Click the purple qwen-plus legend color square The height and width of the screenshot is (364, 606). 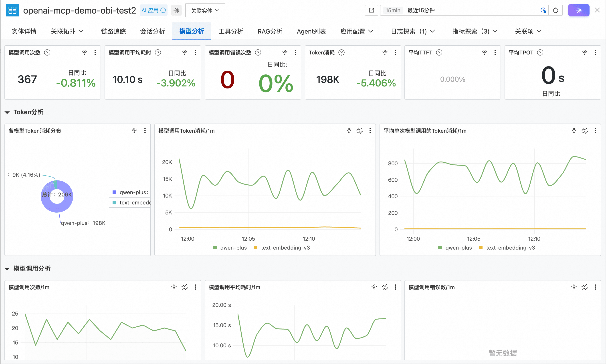(x=114, y=192)
